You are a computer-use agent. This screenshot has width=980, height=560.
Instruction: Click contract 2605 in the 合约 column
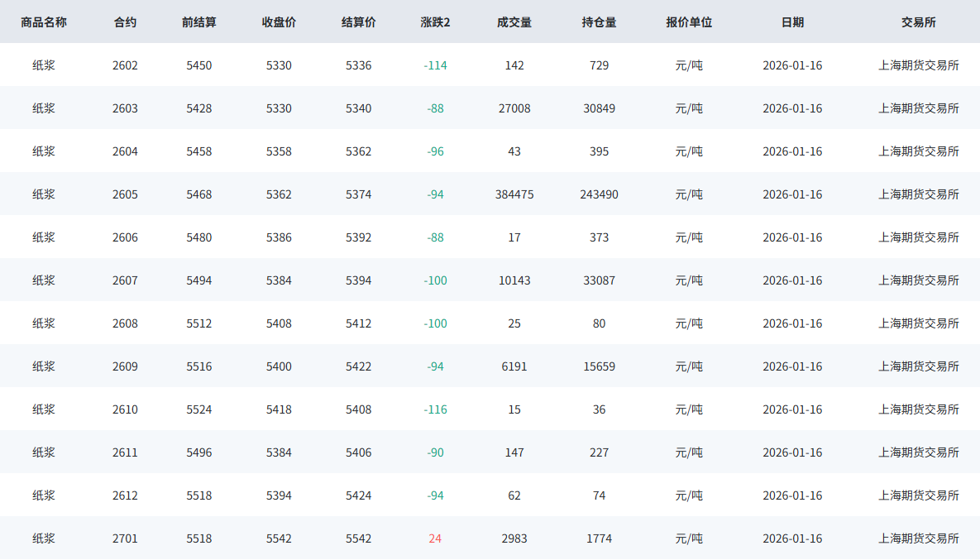pos(125,194)
